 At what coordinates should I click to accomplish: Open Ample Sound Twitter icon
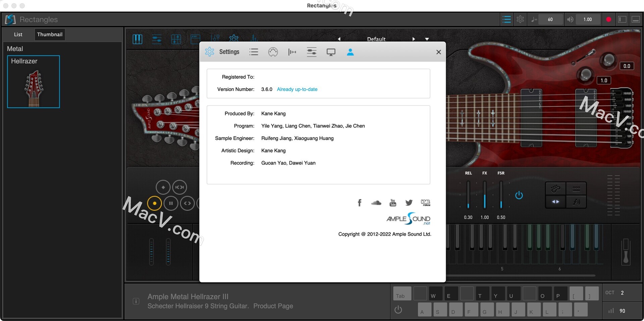pos(409,202)
